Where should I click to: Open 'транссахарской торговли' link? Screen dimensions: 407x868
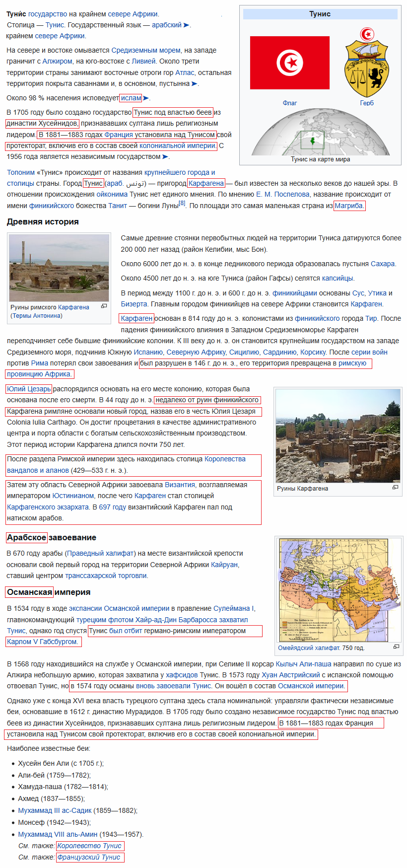106,576
